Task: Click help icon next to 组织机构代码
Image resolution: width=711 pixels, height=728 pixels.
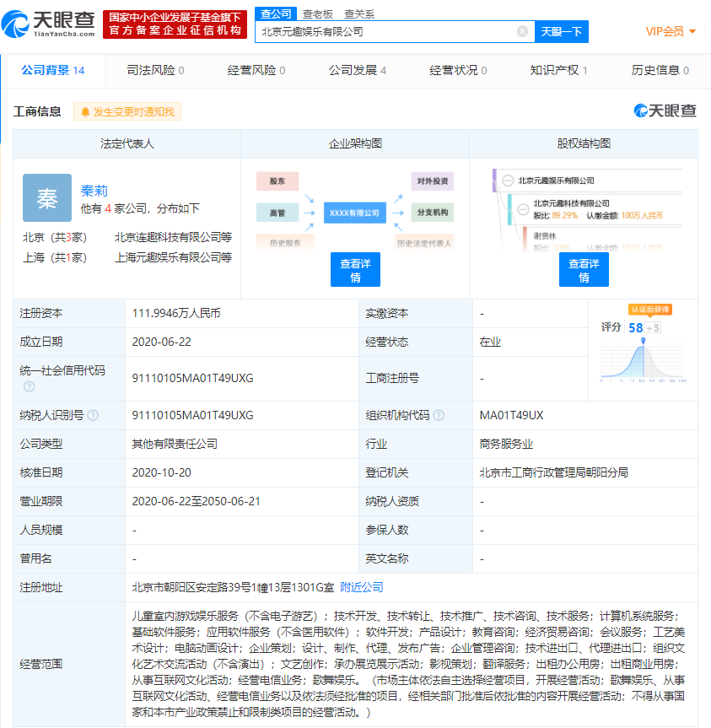Action: (x=439, y=415)
